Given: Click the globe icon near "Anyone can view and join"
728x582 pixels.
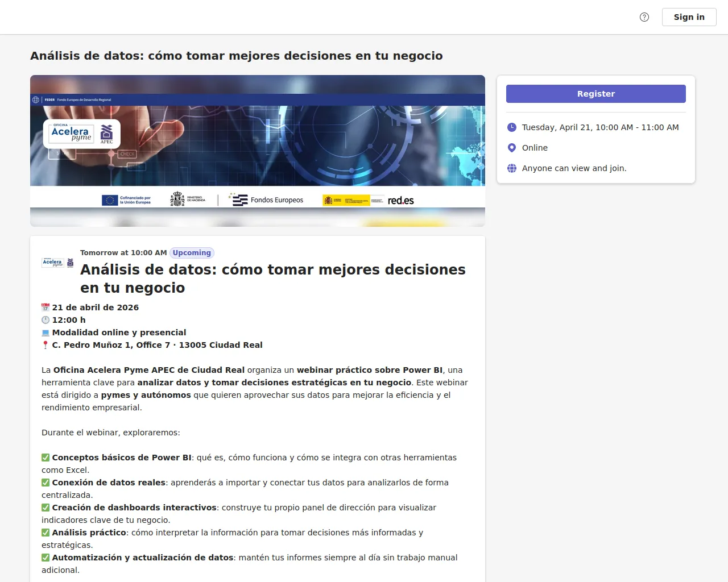Looking at the screenshot, I should pos(512,168).
